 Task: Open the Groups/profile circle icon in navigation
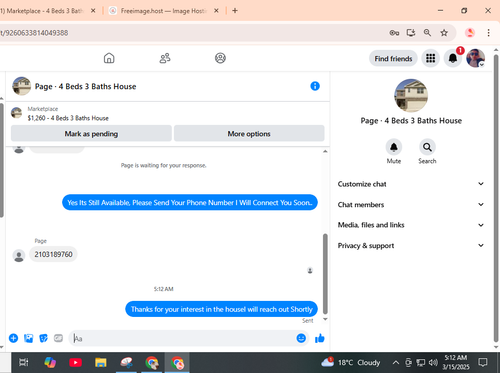(220, 58)
